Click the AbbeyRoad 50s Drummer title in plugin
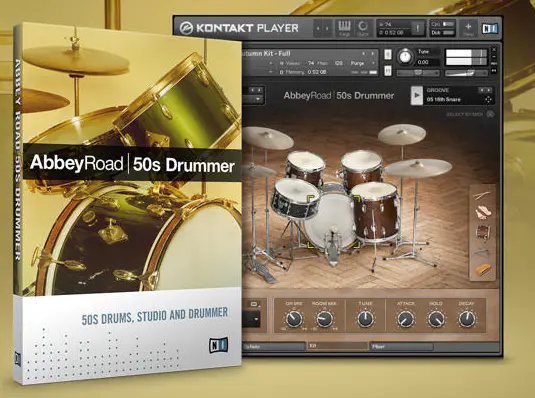The height and width of the screenshot is (398, 535). pos(339,96)
